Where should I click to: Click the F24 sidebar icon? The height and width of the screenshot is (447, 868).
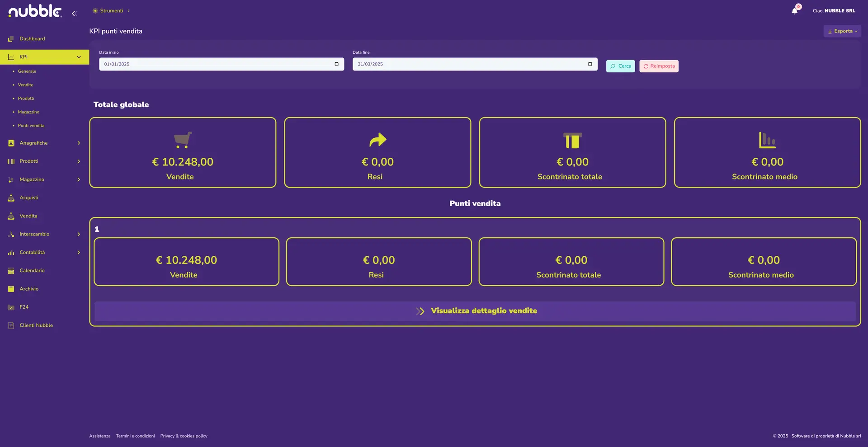tap(11, 307)
